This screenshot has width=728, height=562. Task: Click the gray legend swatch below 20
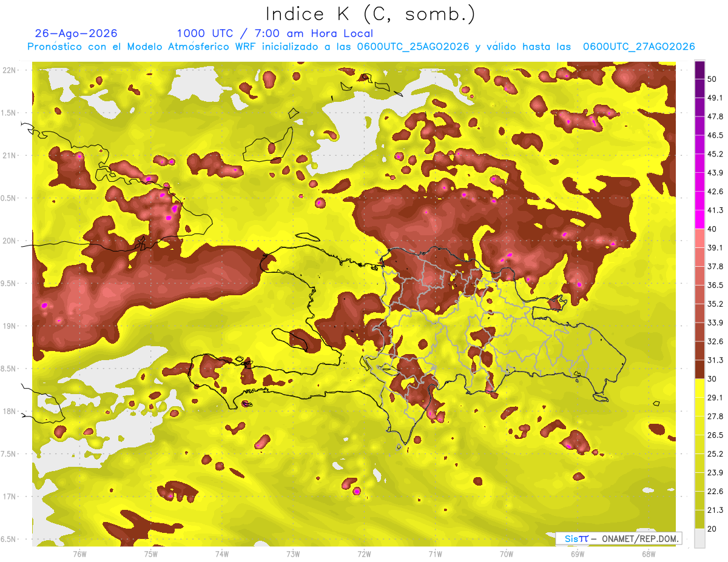pyautogui.click(x=699, y=538)
